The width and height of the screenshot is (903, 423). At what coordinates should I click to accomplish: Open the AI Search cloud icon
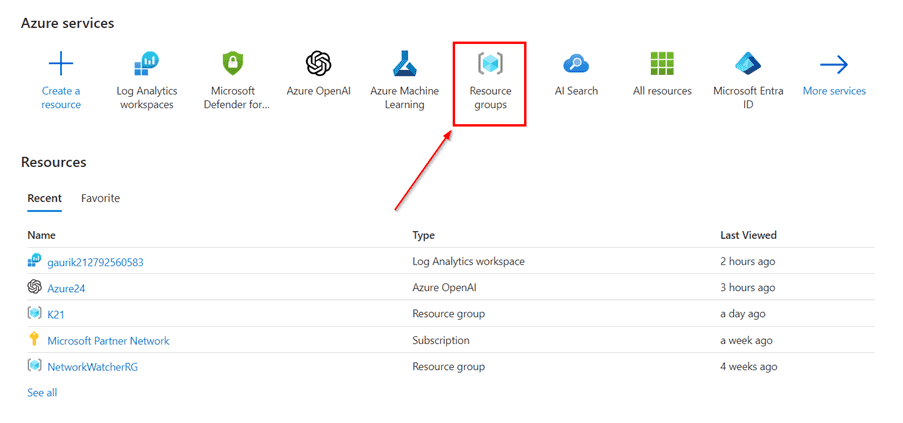click(x=576, y=65)
